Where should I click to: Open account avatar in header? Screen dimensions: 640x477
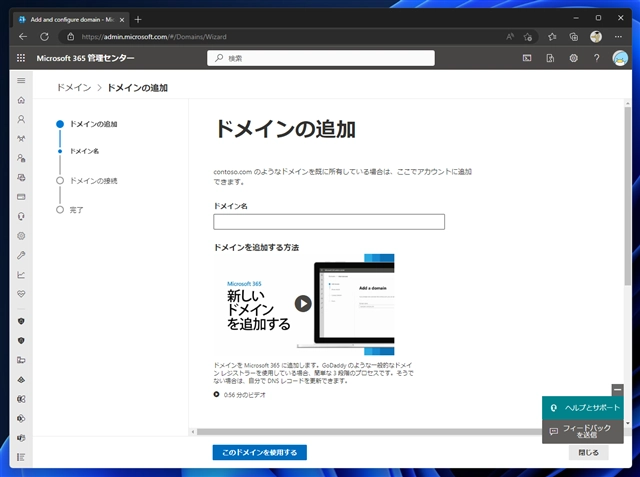[x=620, y=58]
